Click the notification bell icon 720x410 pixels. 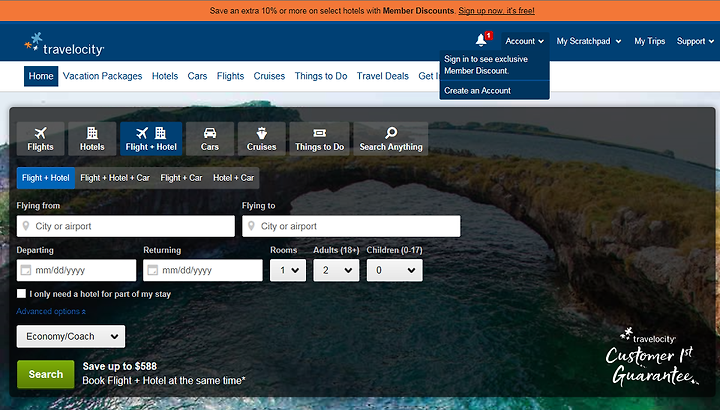[x=481, y=40]
